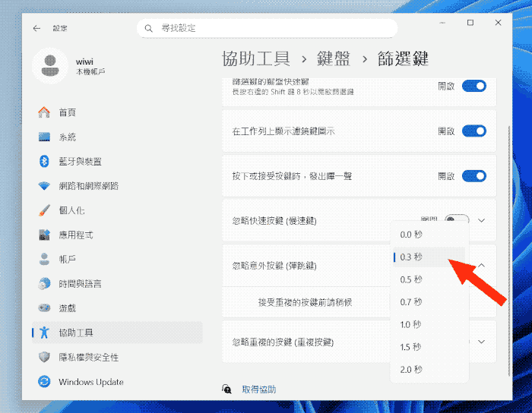Click 取得協助 help link
The image size is (532, 413).
pos(258,389)
